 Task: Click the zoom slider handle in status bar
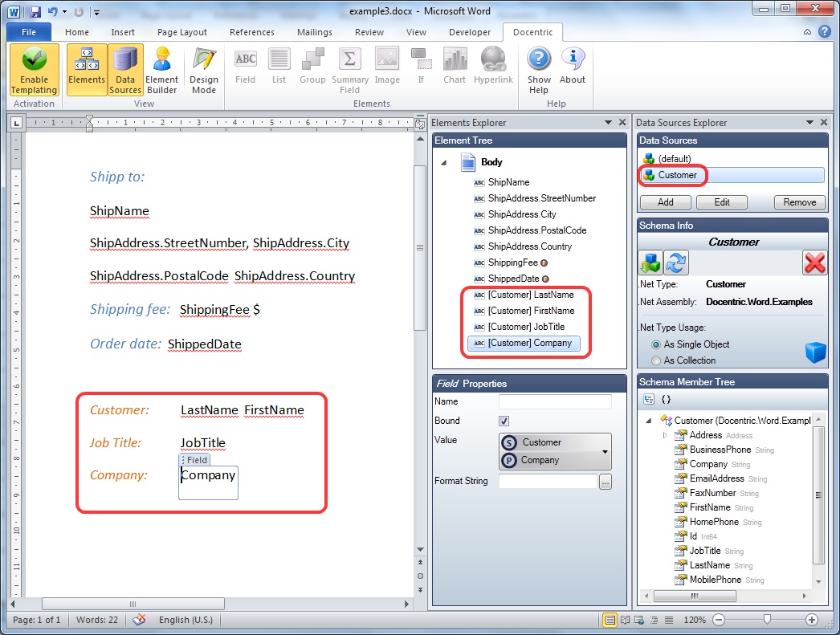coord(767,620)
